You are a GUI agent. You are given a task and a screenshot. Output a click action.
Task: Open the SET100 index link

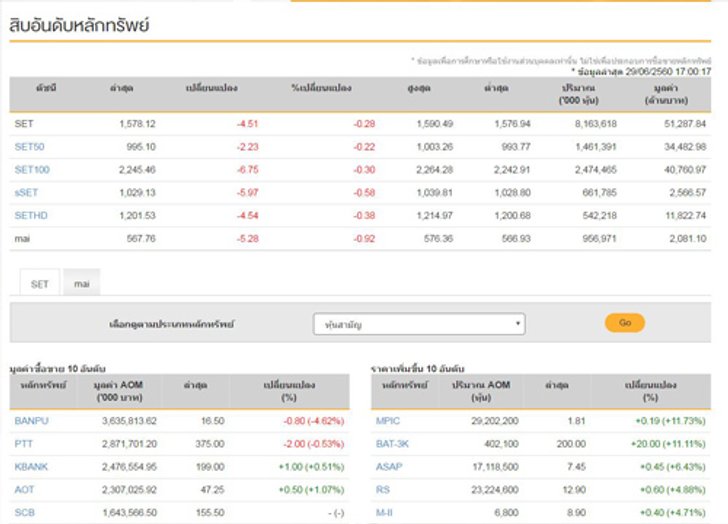point(32,169)
